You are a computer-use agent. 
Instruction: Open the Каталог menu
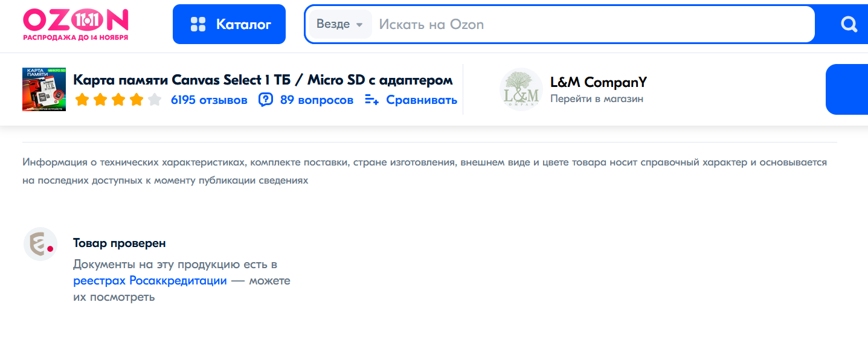tap(229, 24)
